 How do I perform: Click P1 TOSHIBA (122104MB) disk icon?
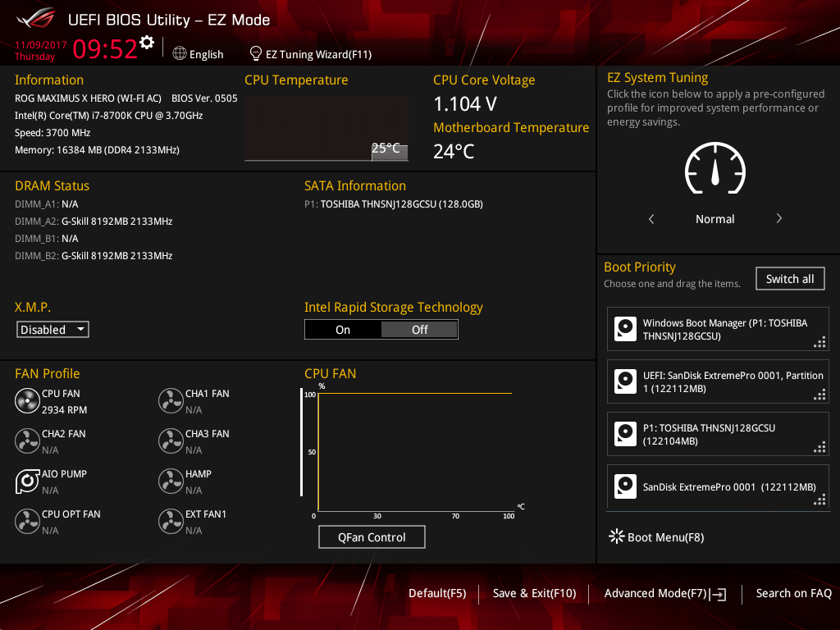(625, 434)
